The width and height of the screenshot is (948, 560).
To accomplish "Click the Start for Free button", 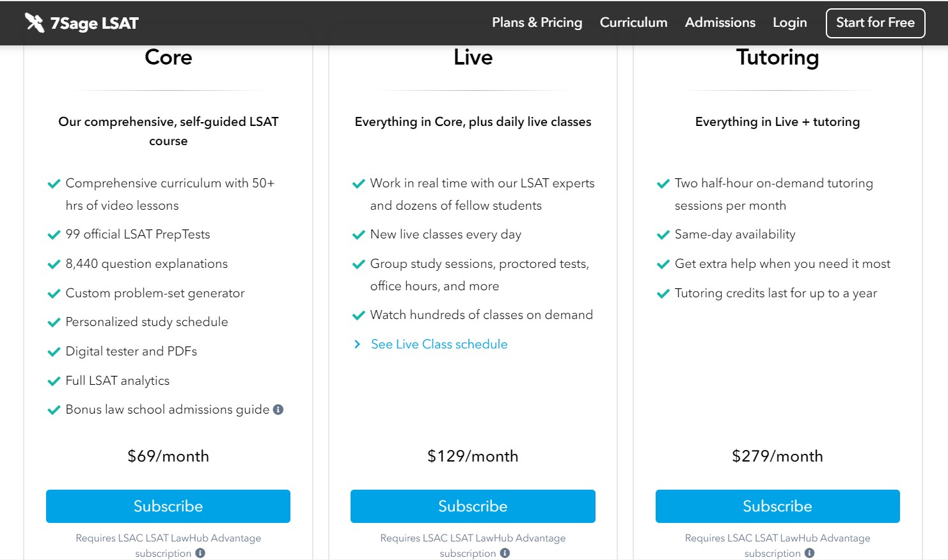I will point(875,22).
